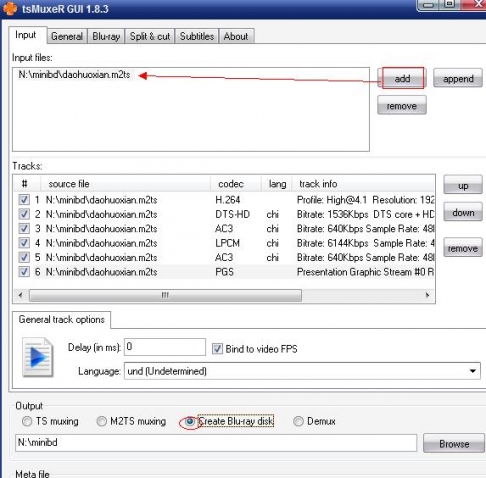The width and height of the screenshot is (486, 478).
Task: Click the media file icon in track options
Action: pyautogui.click(x=38, y=357)
